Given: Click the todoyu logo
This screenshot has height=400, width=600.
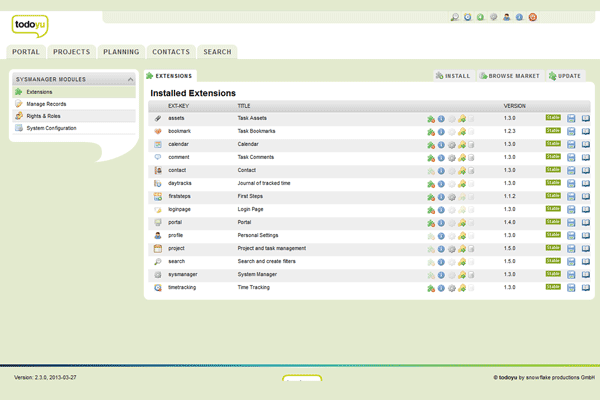Looking at the screenshot, I should pyautogui.click(x=29, y=24).
